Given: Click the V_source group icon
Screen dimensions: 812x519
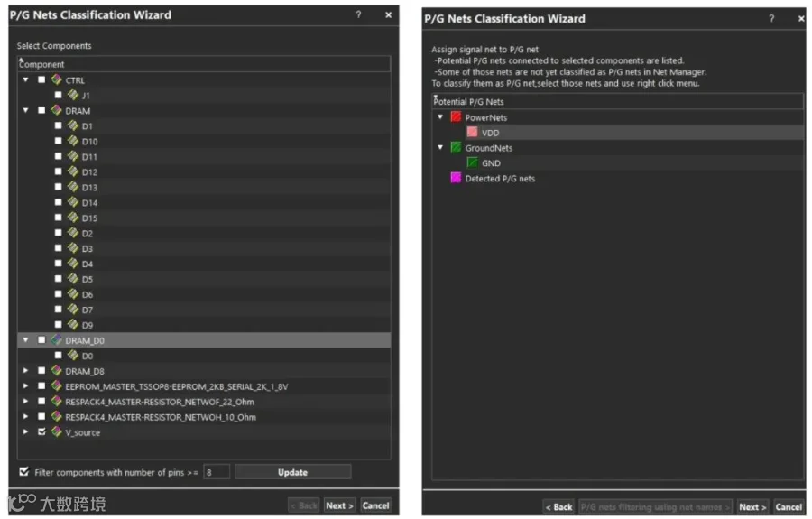Looking at the screenshot, I should [x=57, y=431].
